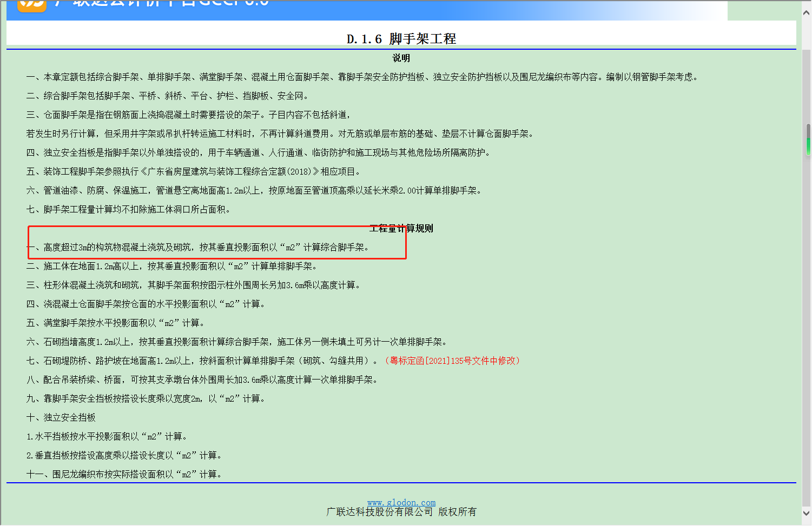Viewport: 812px width, 526px height.
Task: Click the rule '九、靠脚手架安全挡板按搭设长度'
Action: [x=147, y=398]
